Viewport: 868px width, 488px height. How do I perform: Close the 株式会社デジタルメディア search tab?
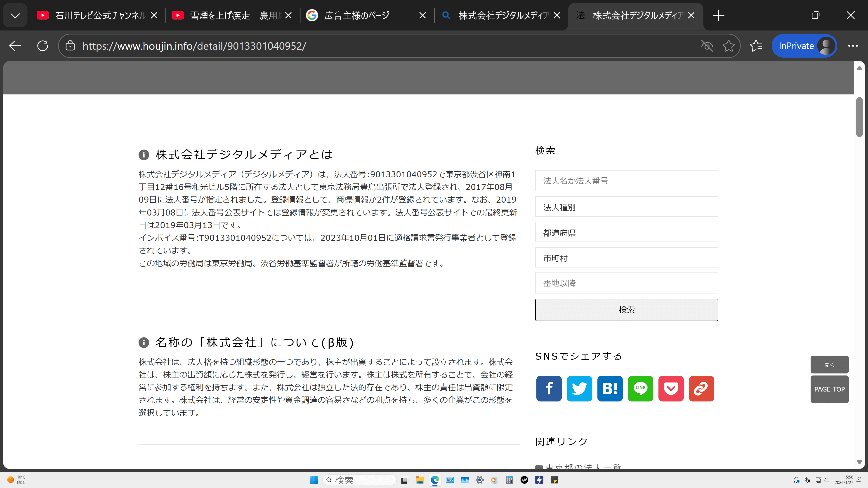[x=557, y=16]
